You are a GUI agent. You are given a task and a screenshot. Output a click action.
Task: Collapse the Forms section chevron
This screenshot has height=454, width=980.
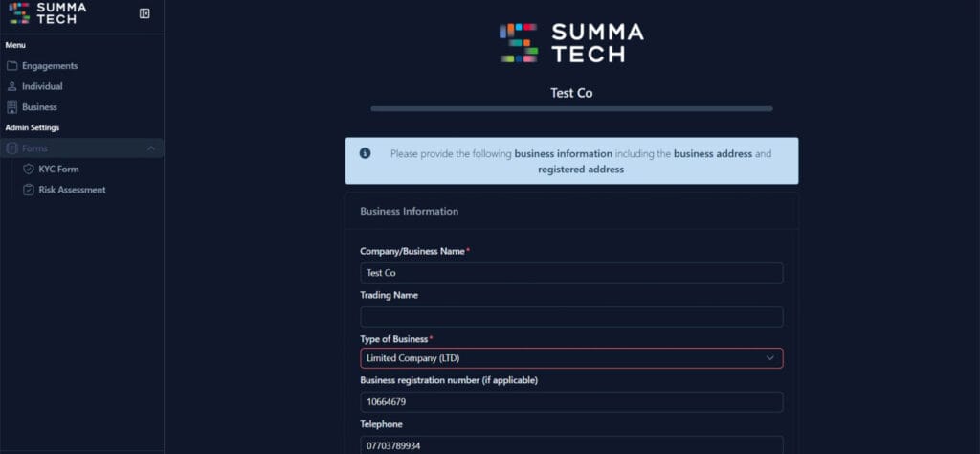[151, 148]
